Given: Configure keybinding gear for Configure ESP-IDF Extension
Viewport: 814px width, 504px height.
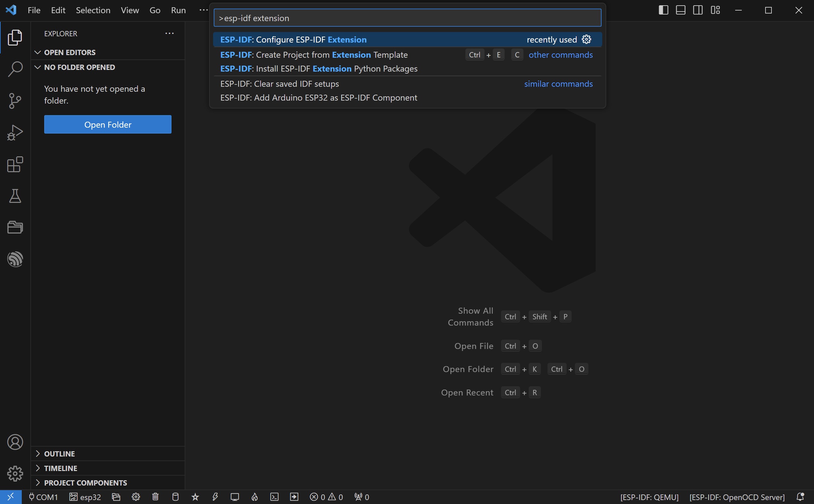Looking at the screenshot, I should 586,39.
